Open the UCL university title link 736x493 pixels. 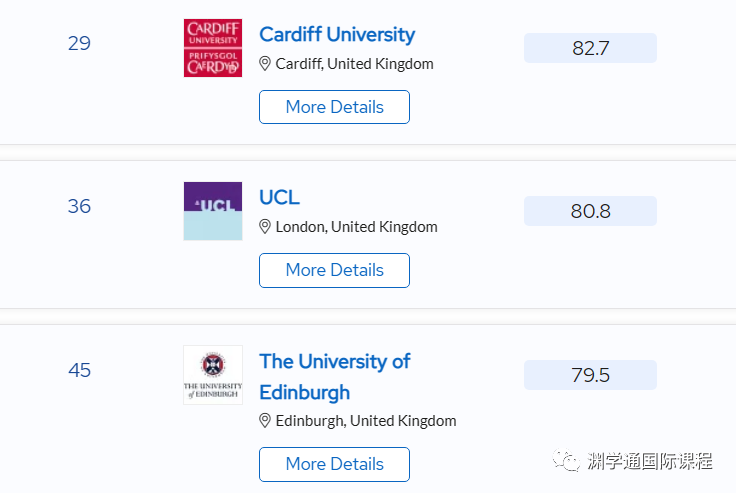pyautogui.click(x=279, y=197)
